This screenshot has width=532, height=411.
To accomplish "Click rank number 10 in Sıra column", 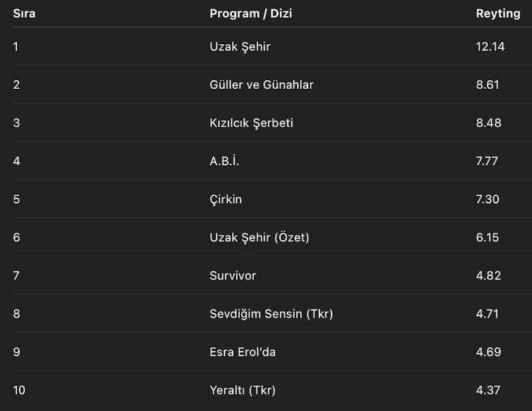I will point(19,390).
